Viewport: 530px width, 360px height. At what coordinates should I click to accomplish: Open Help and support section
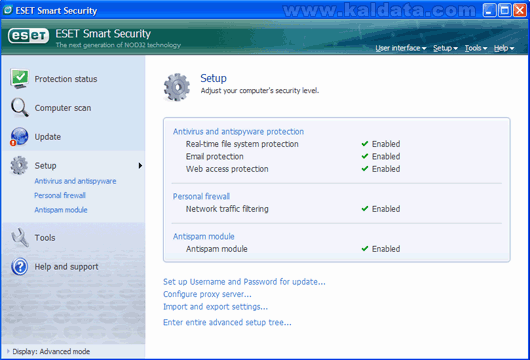(66, 267)
